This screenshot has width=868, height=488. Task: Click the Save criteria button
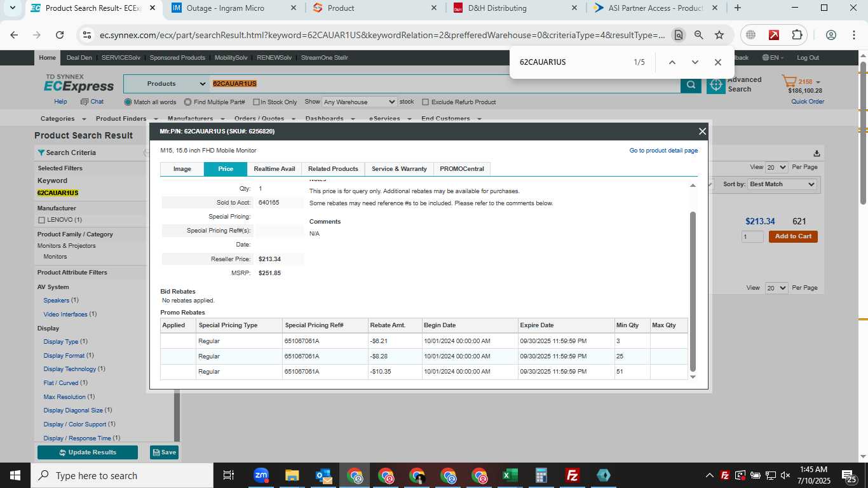pos(164,452)
